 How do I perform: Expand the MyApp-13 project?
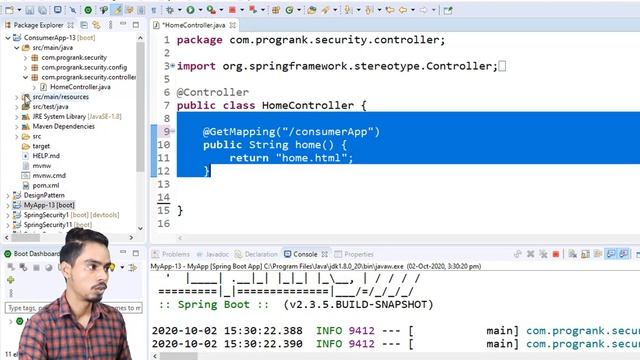pos(8,205)
